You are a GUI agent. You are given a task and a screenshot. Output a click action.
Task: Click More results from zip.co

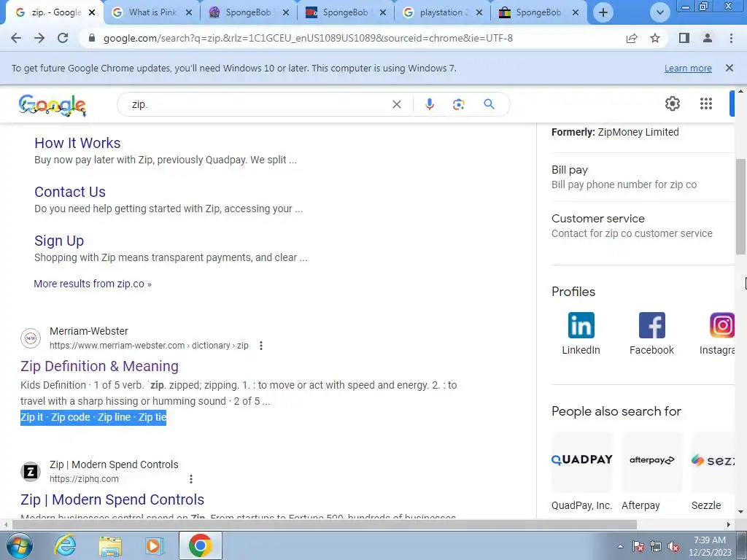click(93, 284)
